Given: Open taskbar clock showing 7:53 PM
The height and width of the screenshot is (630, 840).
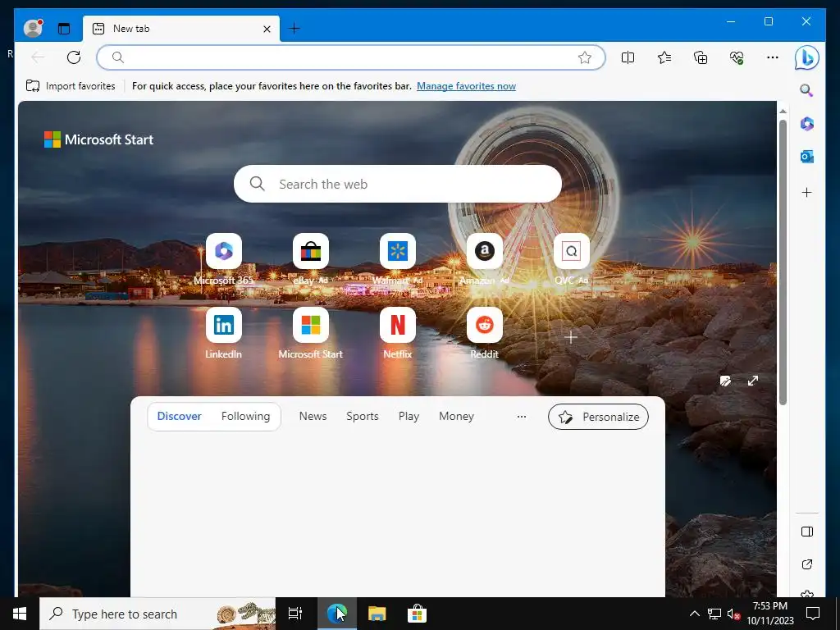Looking at the screenshot, I should (770, 614).
